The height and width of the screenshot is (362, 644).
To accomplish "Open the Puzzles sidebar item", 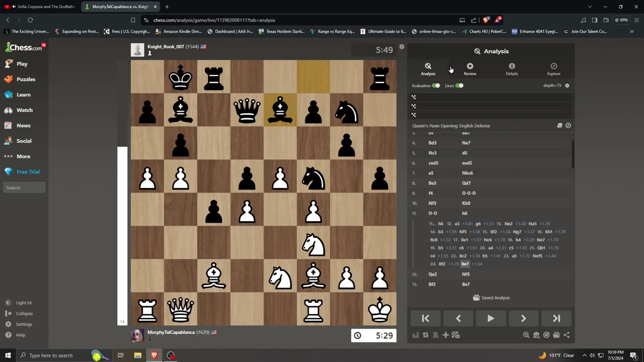I will tap(26, 79).
